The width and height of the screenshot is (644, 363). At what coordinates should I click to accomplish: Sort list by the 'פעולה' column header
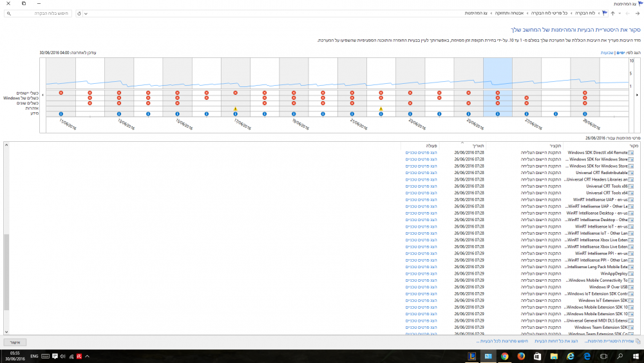click(x=420, y=146)
